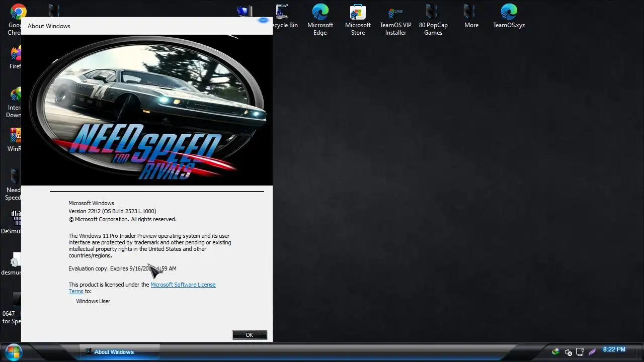The image size is (644, 362).
Task: Click the Need for Speed Rivals banner image
Action: point(147,110)
